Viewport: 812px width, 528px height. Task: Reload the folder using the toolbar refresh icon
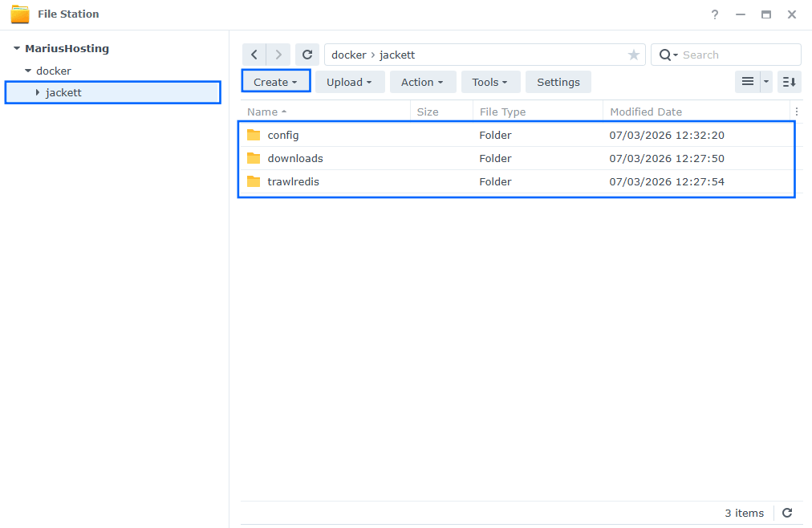click(x=307, y=55)
